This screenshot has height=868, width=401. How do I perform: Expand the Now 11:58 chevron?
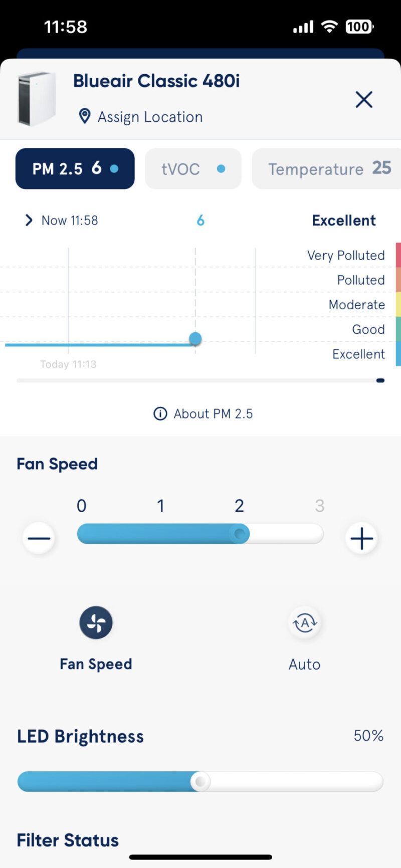29,221
